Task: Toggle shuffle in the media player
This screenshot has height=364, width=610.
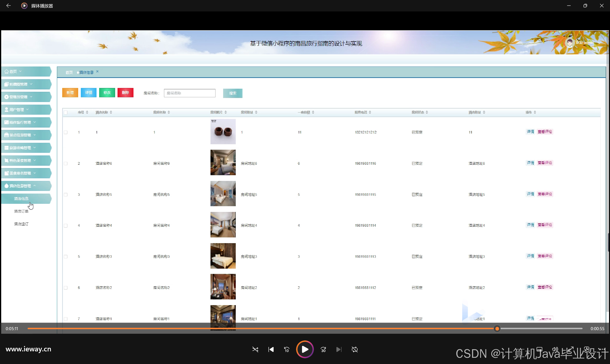Action: coord(255,349)
